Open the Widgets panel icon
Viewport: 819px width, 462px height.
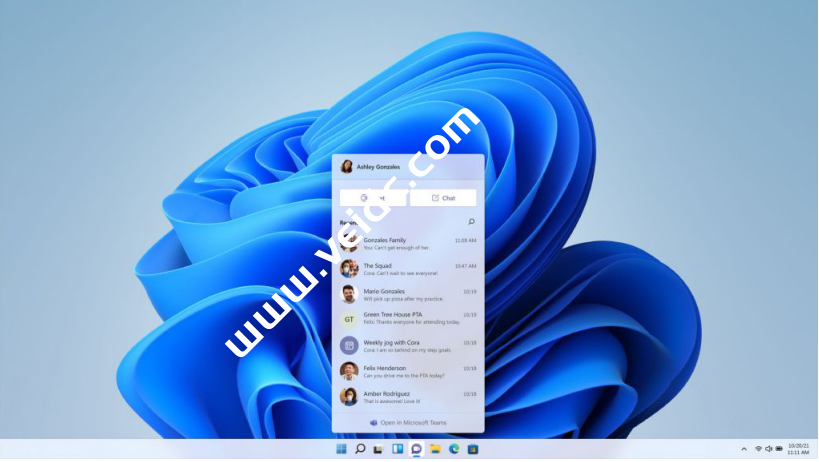pyautogui.click(x=397, y=450)
